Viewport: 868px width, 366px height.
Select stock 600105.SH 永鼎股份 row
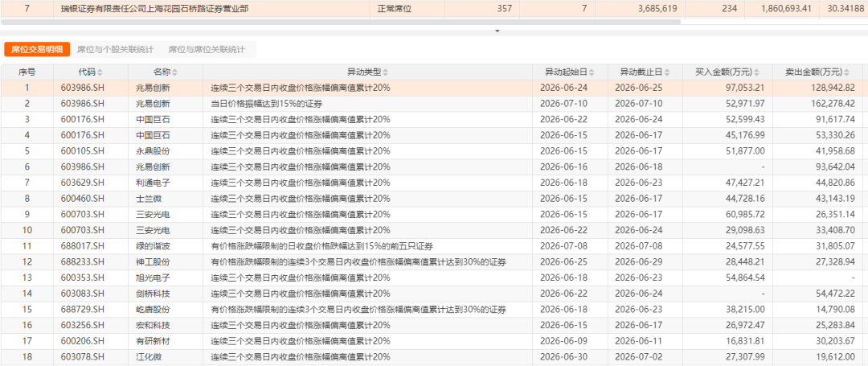coord(434,151)
